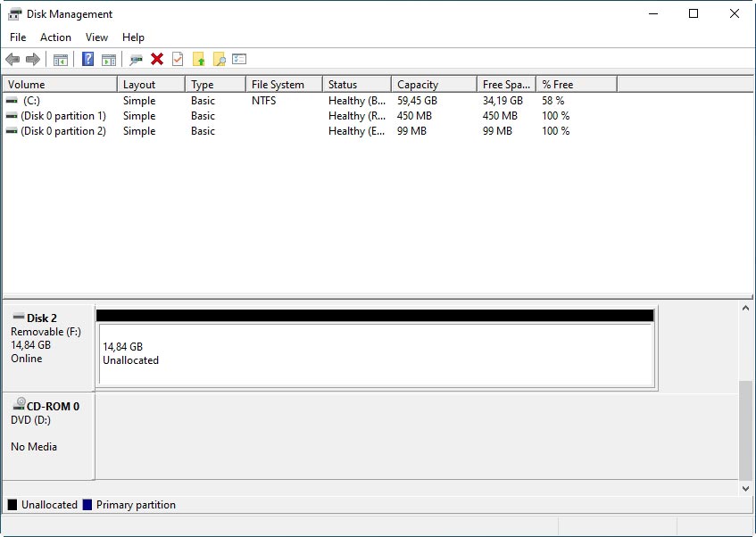Click the red X Delete icon
The image size is (756, 537).
[157, 59]
